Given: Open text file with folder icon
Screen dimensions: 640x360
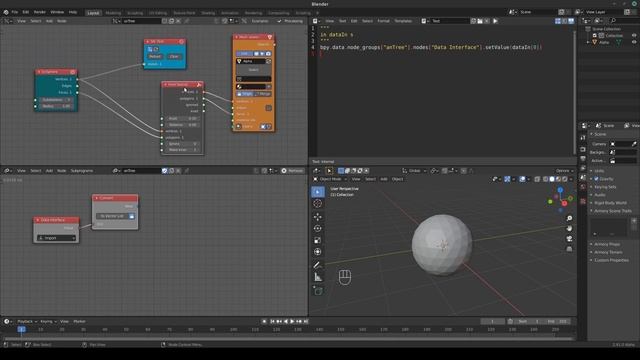Looking at the screenshot, I should tap(480, 21).
